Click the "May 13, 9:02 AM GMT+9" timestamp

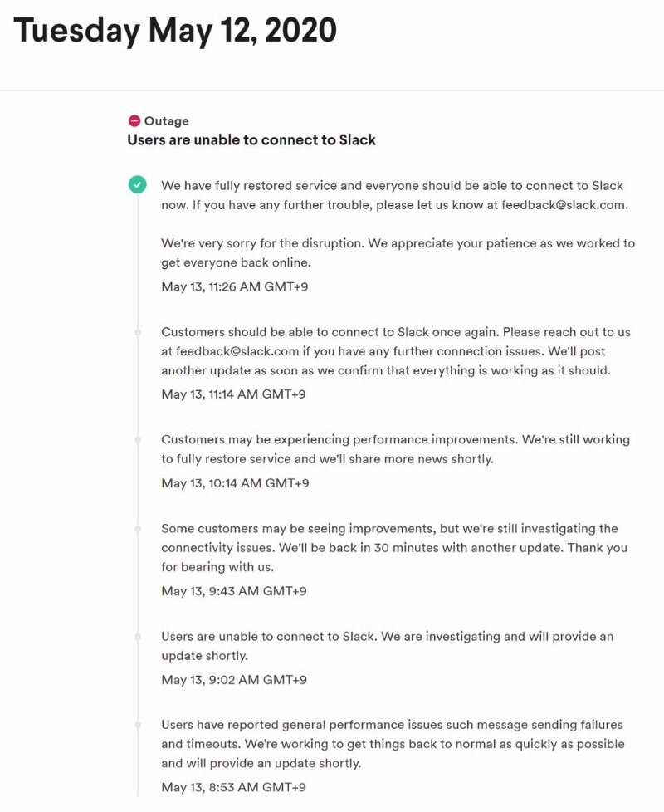234,680
